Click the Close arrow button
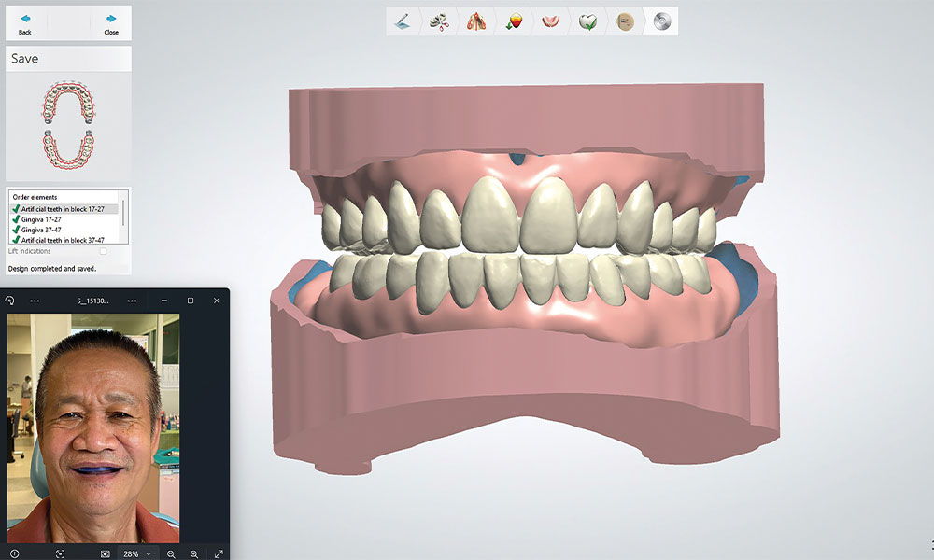 tap(111, 23)
